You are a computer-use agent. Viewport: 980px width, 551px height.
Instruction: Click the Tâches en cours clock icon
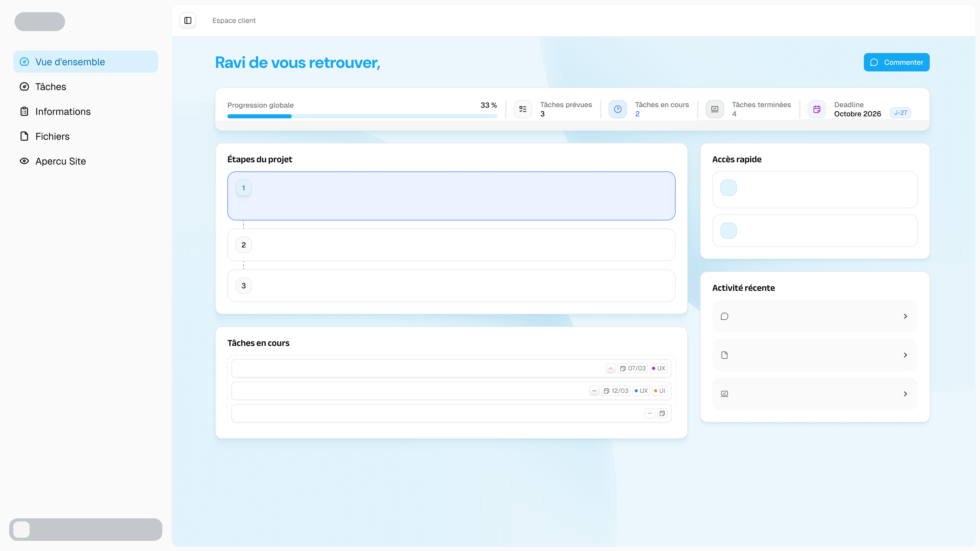coord(617,109)
